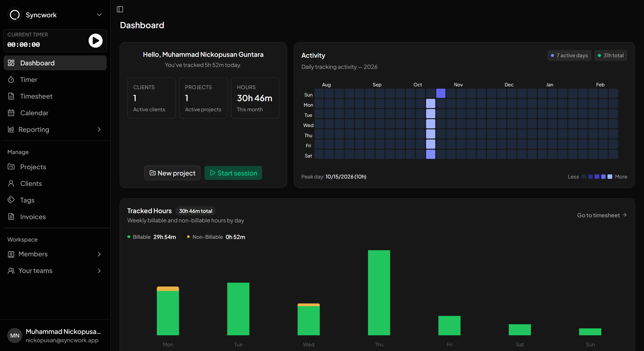
Task: Click the Thursday bar in chart
Action: point(379,293)
